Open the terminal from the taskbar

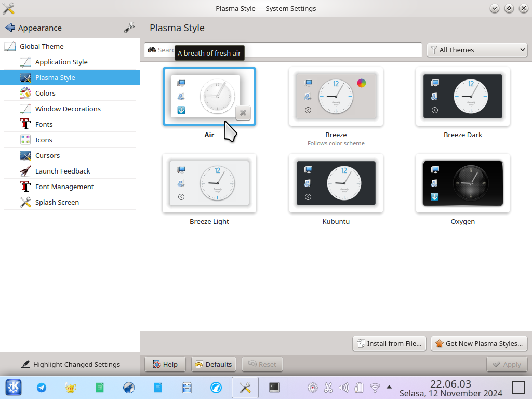point(274,388)
